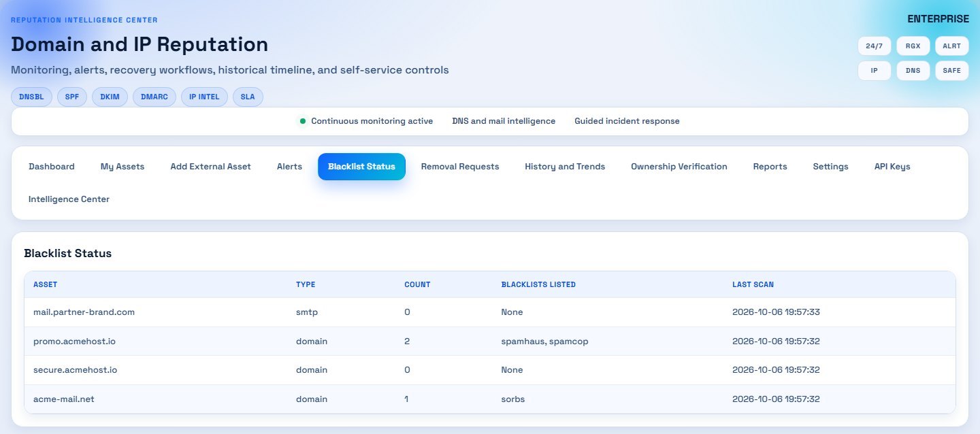
Task: Click the ALRT badge
Action: pyautogui.click(x=952, y=46)
